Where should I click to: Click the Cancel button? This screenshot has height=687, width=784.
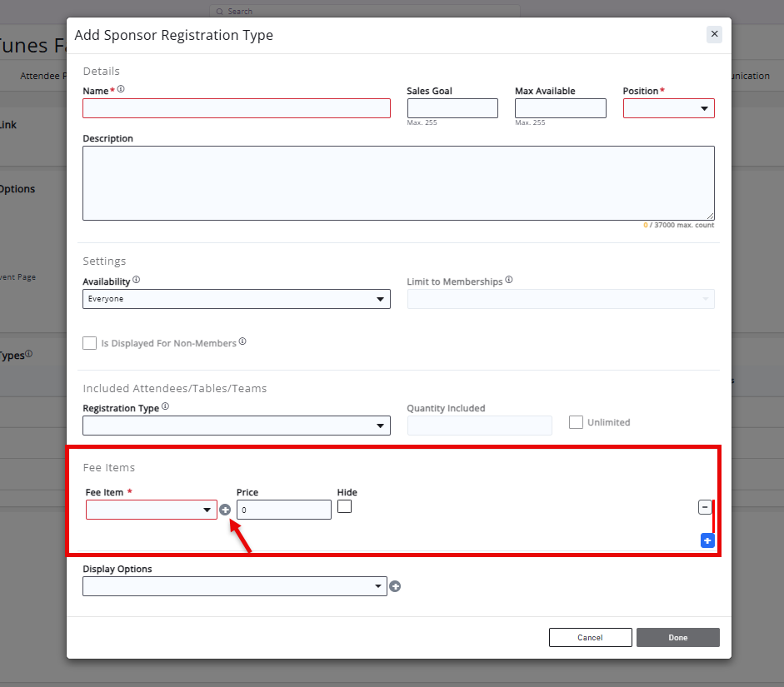coord(591,638)
